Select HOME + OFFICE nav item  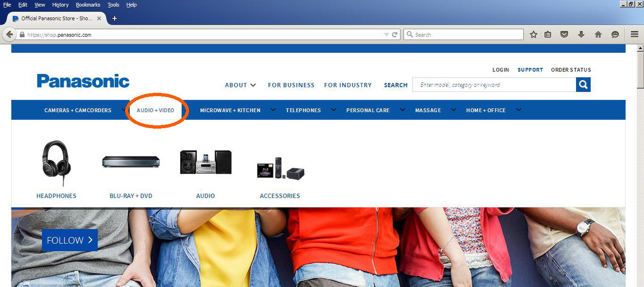(x=486, y=110)
